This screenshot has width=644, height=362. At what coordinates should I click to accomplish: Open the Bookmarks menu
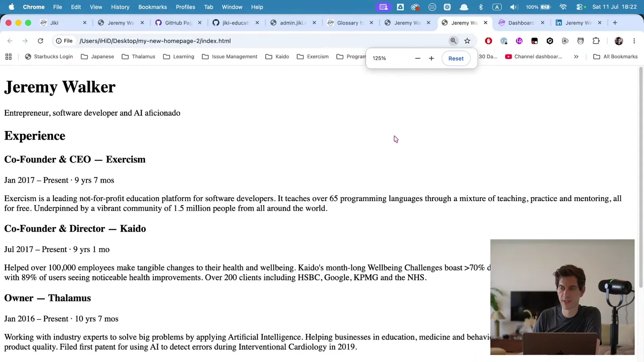coord(153,7)
